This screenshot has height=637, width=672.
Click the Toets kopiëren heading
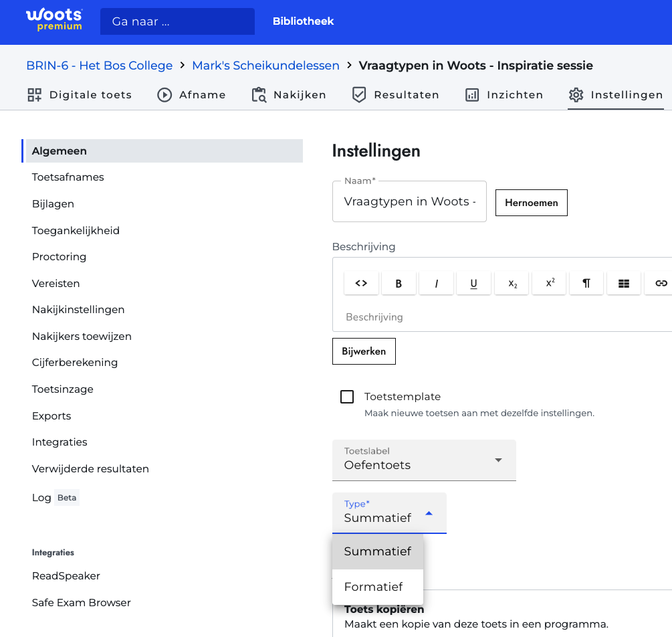384,610
